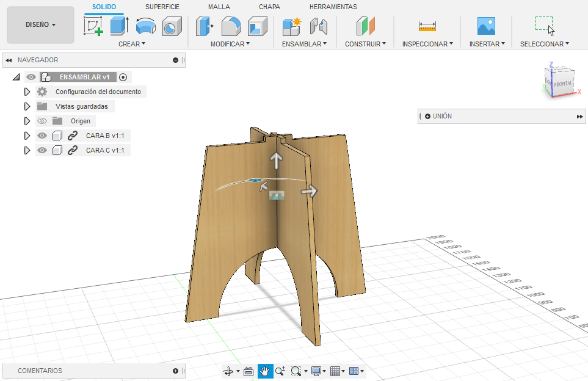Switch to the SUPERFICIE tab
The image size is (588, 381).
(x=162, y=7)
